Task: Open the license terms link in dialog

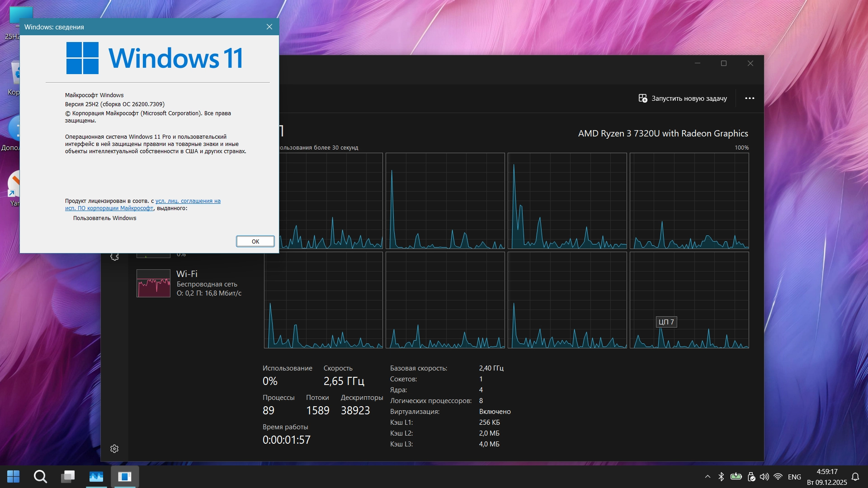Action: click(188, 201)
